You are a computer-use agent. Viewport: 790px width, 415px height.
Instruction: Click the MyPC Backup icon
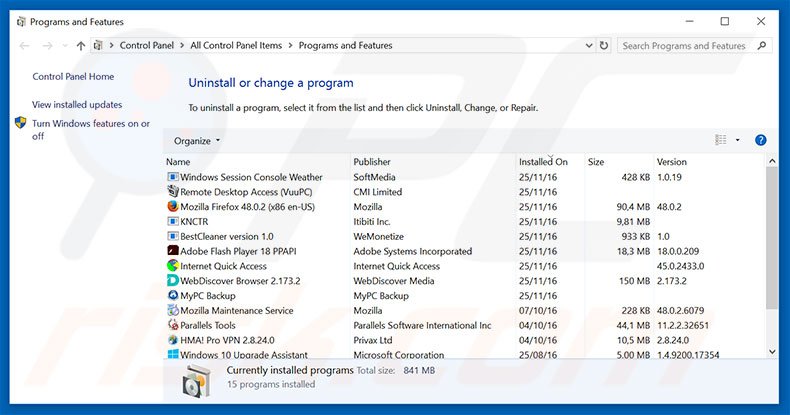click(173, 295)
